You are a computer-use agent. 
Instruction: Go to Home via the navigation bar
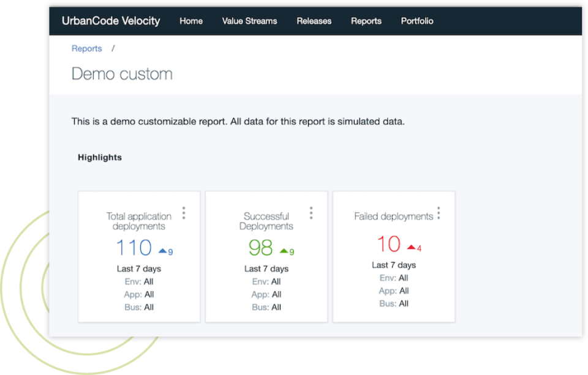click(190, 21)
